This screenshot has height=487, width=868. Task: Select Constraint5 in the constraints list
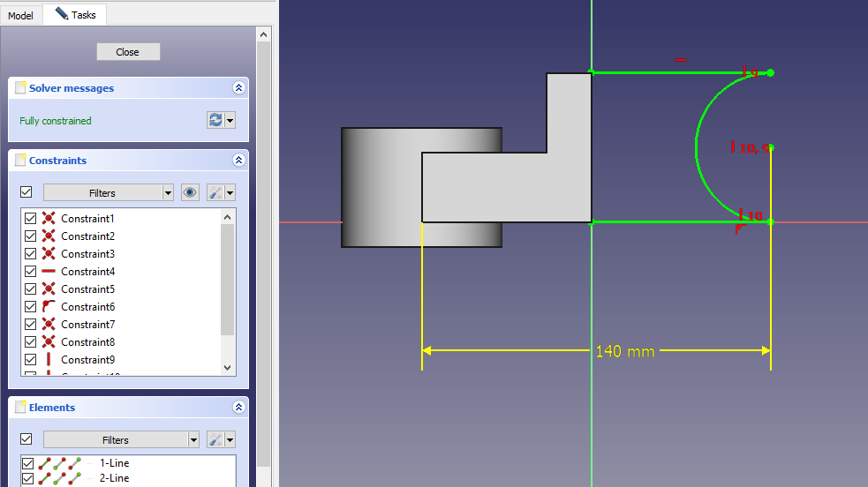pos(87,289)
